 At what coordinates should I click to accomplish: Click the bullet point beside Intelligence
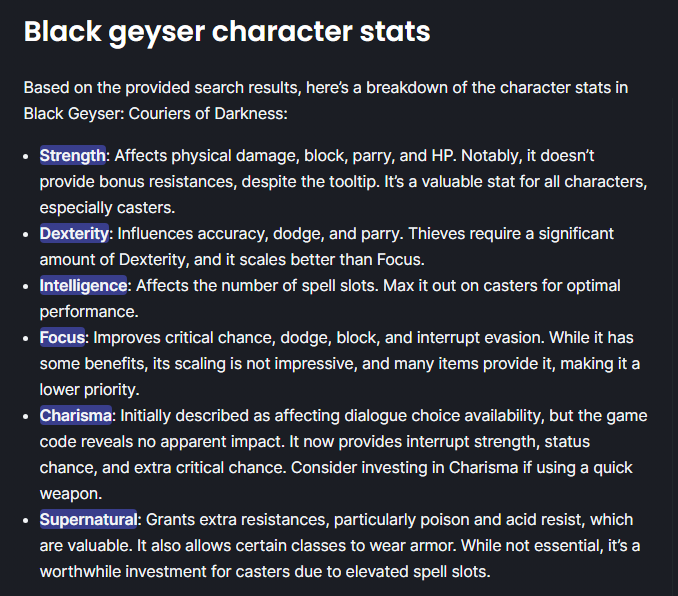(x=26, y=286)
